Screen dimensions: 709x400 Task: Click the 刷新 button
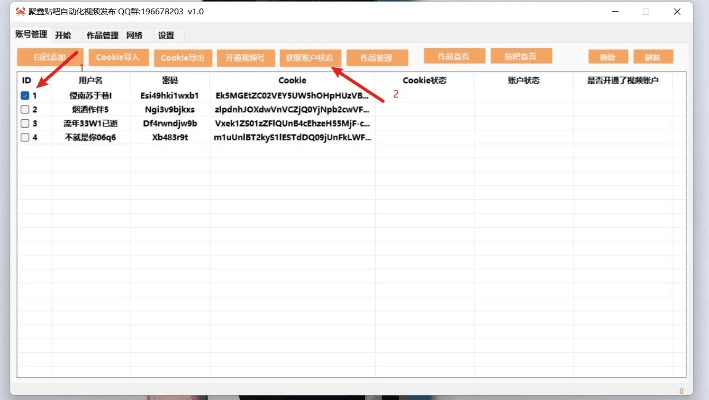point(653,57)
